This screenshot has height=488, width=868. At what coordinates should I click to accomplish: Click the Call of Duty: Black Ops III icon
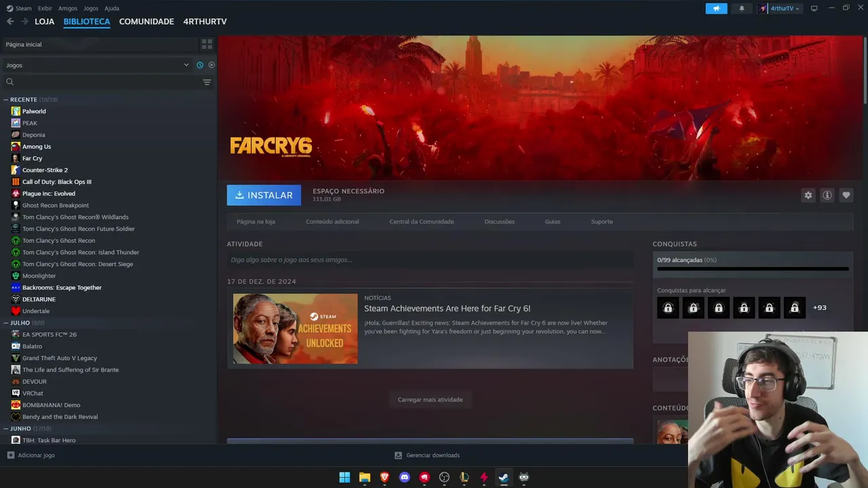16,182
